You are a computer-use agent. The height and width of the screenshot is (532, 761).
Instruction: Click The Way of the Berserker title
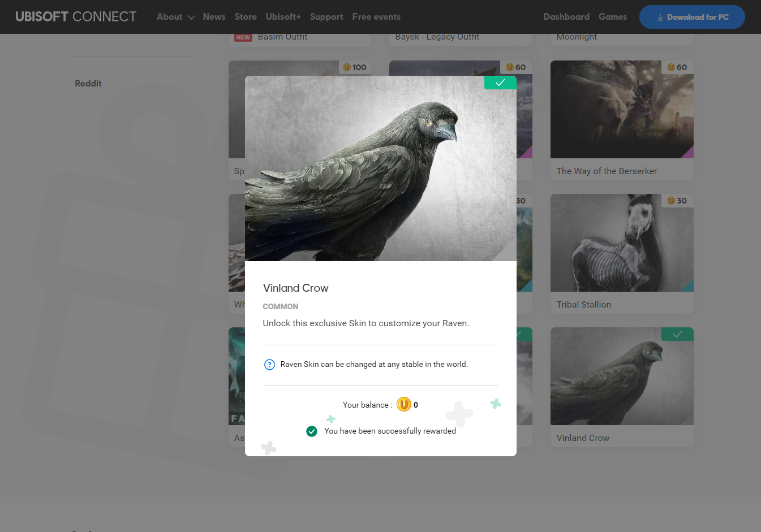607,171
